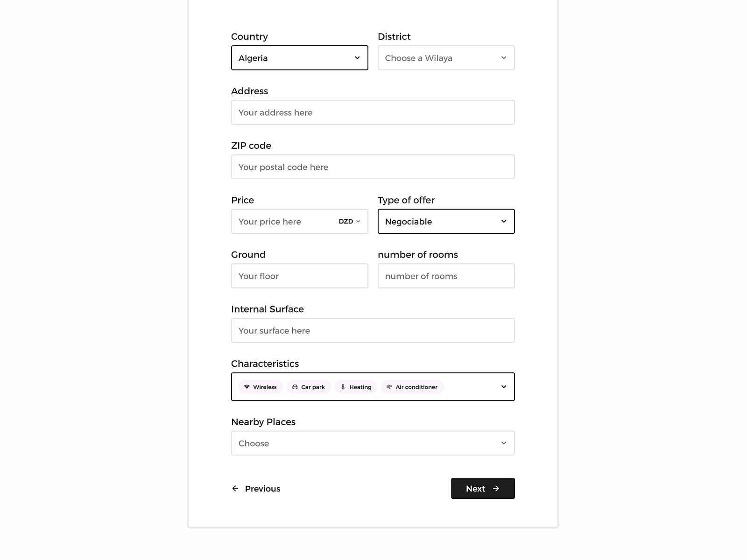The image size is (747, 560).
Task: Expand the Type of offer dropdown
Action: coord(446,222)
